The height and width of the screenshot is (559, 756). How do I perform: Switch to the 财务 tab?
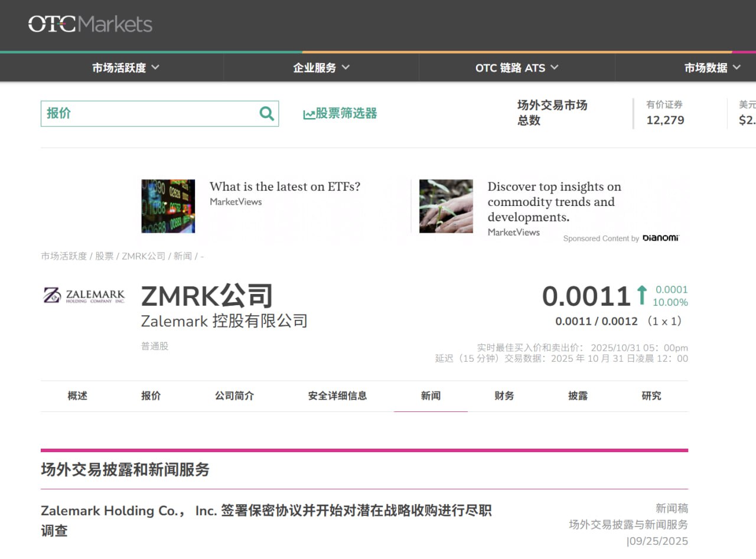click(x=504, y=396)
